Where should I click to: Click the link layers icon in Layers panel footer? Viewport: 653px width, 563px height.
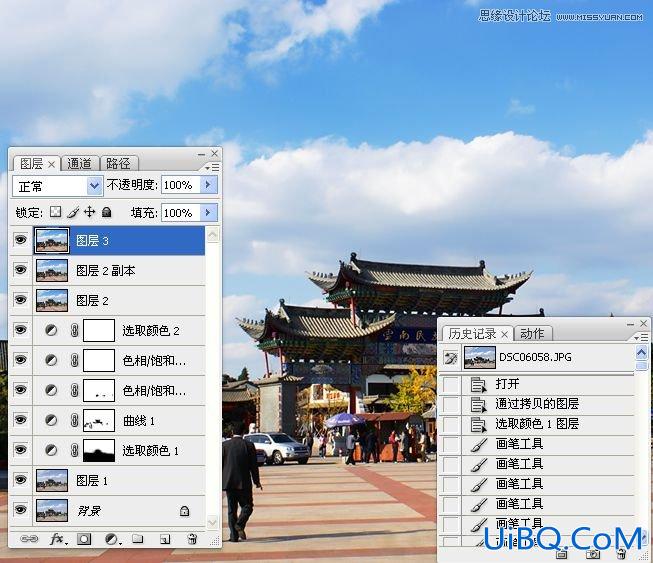(29, 539)
